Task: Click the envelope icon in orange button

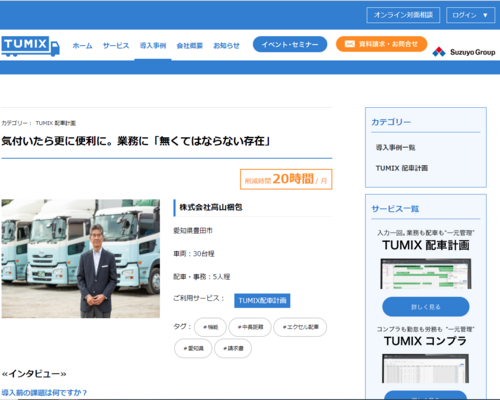Action: click(x=350, y=44)
